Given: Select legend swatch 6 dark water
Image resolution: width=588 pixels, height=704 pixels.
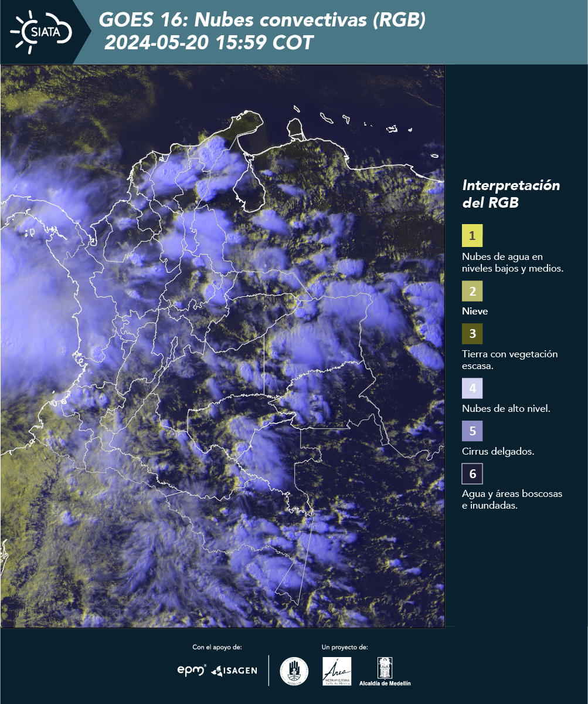Looking at the screenshot, I should point(472,473).
